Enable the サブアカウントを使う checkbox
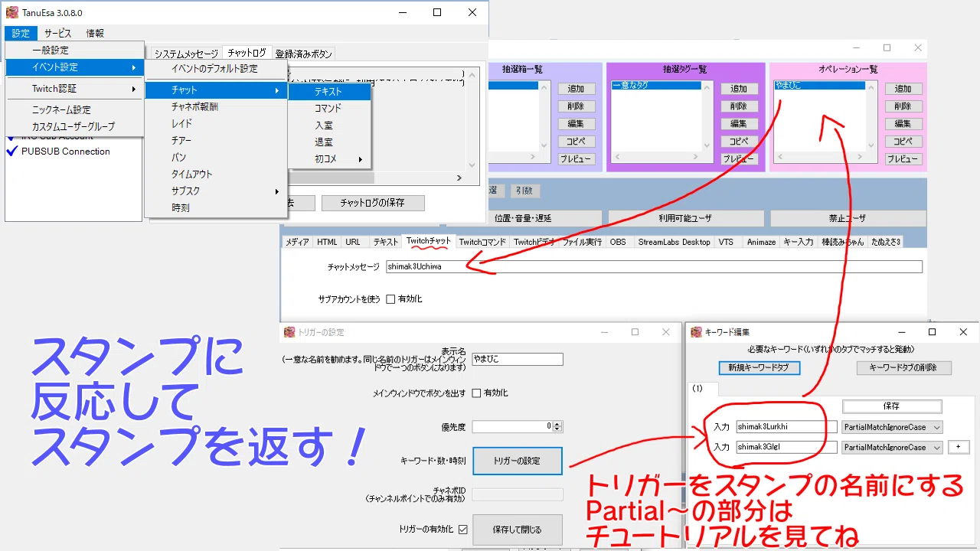Image resolution: width=980 pixels, height=551 pixels. tap(390, 298)
